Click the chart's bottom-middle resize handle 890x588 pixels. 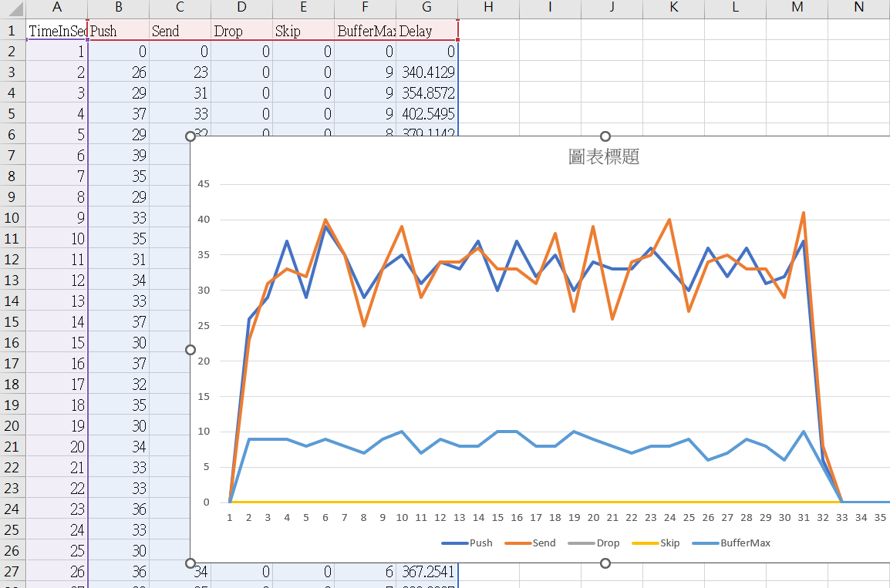point(605,563)
